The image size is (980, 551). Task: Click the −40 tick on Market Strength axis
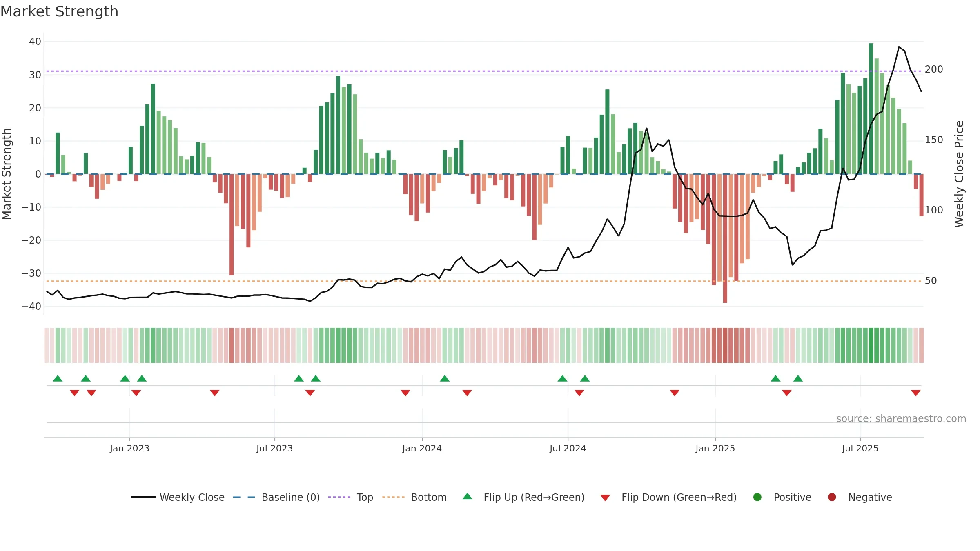(x=31, y=307)
